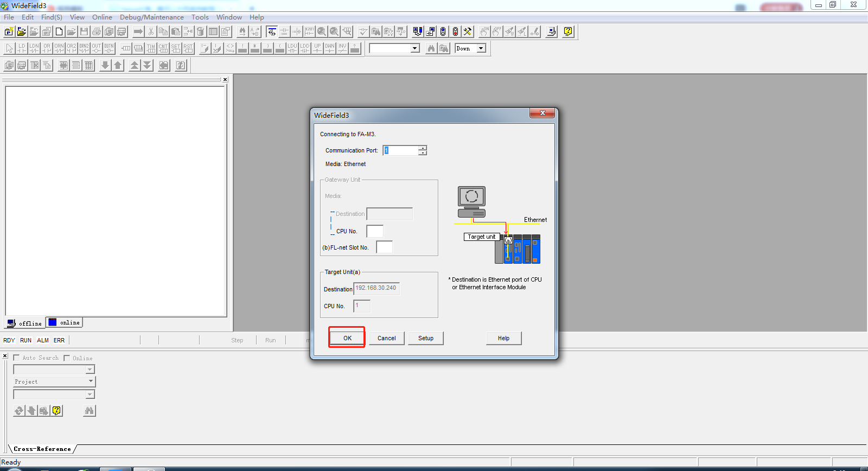
Task: Click the binoculars icon in the Cross-Reference panel
Action: [90, 411]
